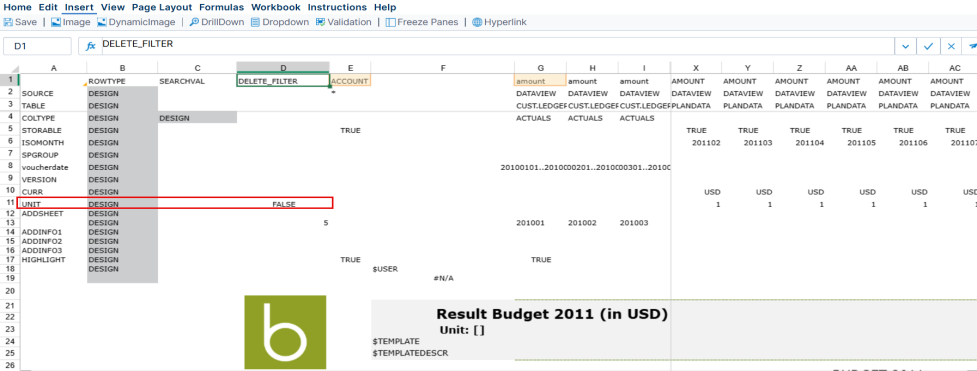Click the ROWTYPE cell in row 1
Image resolution: width=977 pixels, height=371 pixels.
[x=122, y=81]
